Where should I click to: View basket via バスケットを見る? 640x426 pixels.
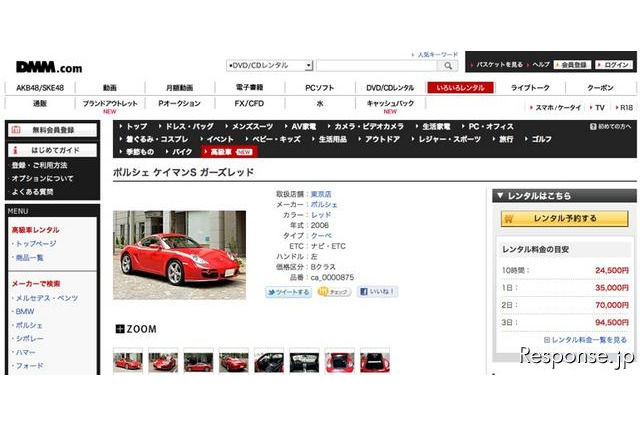pyautogui.click(x=499, y=65)
